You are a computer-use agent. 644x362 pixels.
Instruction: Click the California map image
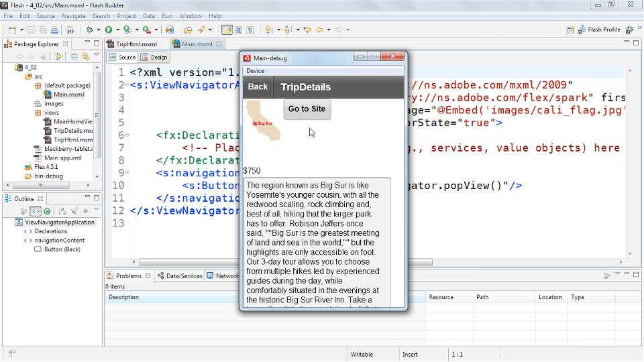point(263,121)
